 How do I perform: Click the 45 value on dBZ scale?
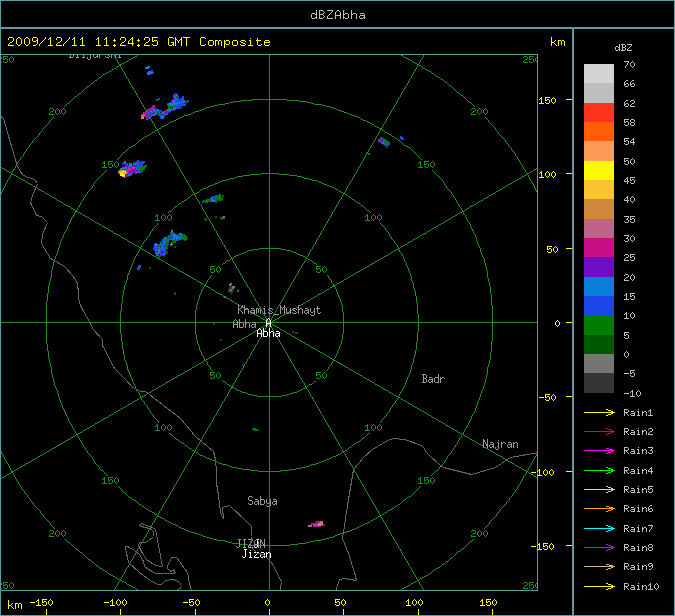point(629,180)
